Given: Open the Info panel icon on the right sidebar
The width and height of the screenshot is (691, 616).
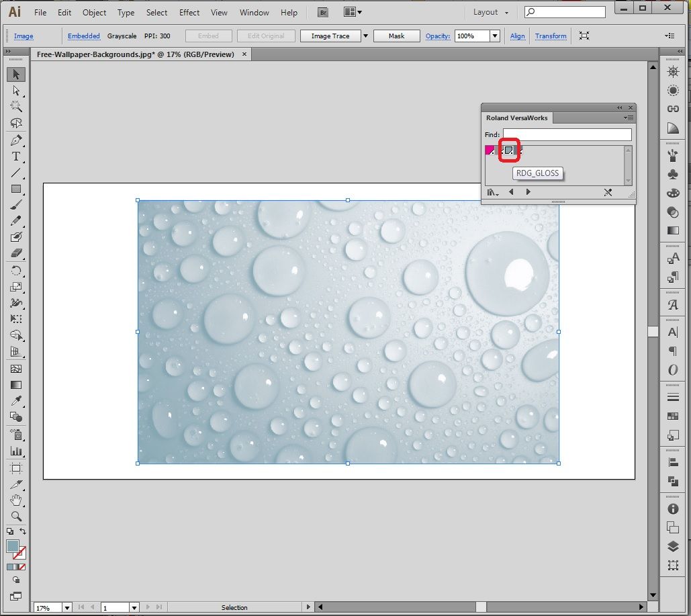Looking at the screenshot, I should (673, 509).
